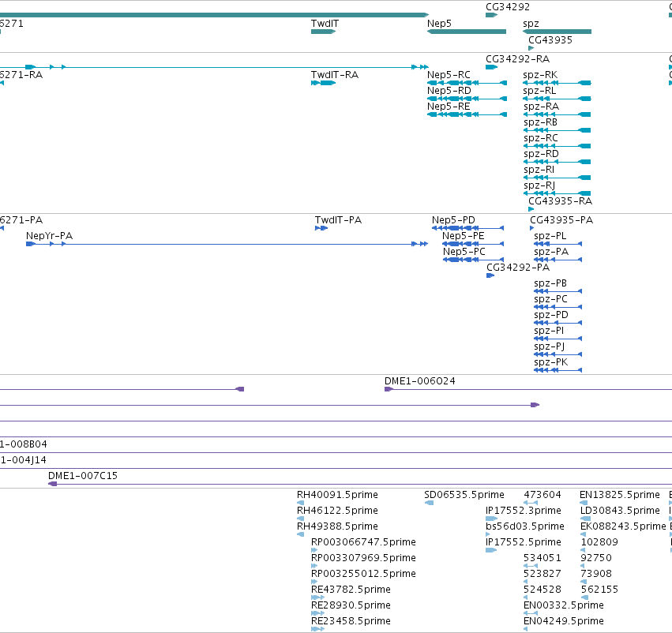Select the spz-PB protein label
672x633 pixels.
(550, 283)
